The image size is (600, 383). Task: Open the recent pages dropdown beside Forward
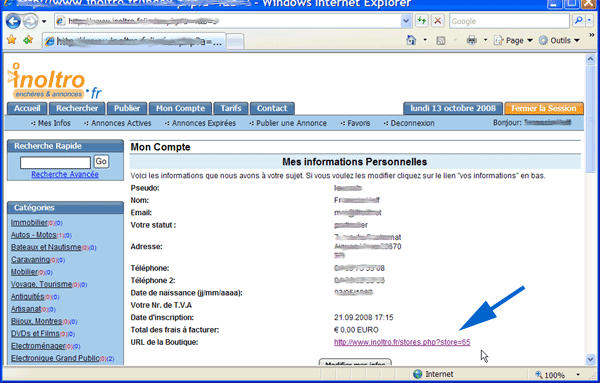pyautogui.click(x=44, y=21)
